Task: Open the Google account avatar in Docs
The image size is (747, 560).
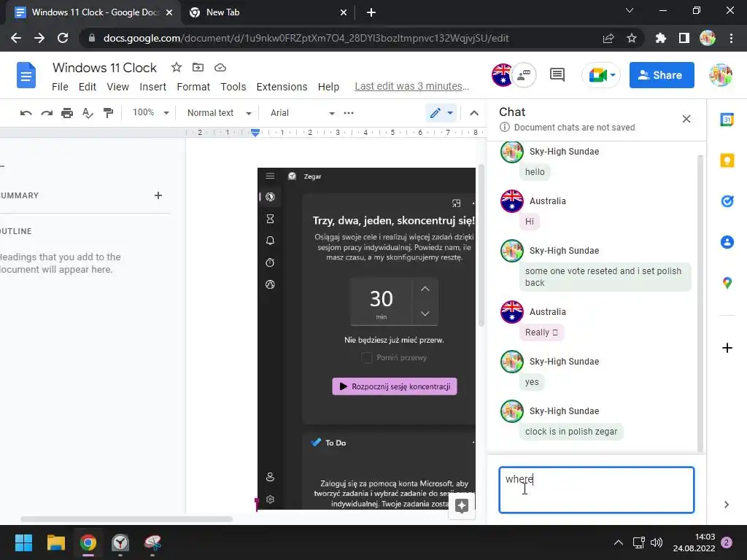Action: click(720, 75)
